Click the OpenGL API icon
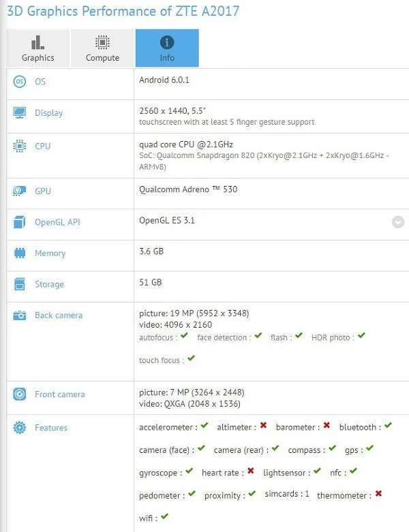Image resolution: width=409 pixels, height=532 pixels. click(19, 222)
